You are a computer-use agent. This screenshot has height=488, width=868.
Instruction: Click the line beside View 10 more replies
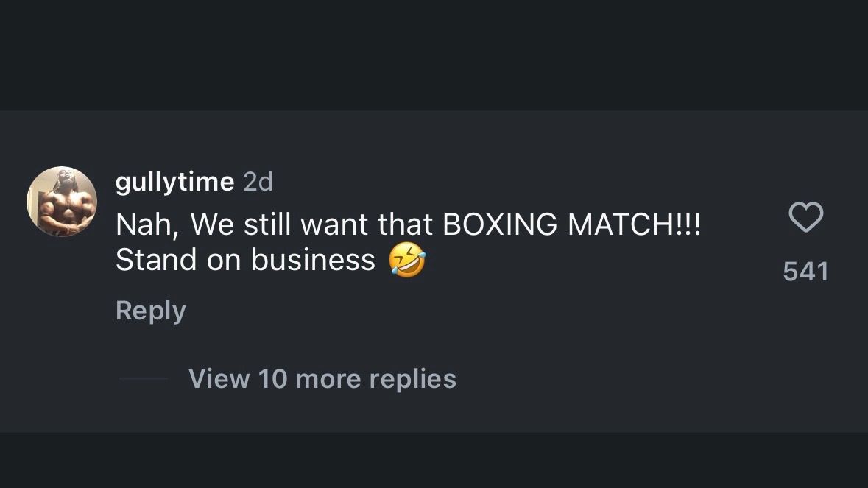point(144,379)
